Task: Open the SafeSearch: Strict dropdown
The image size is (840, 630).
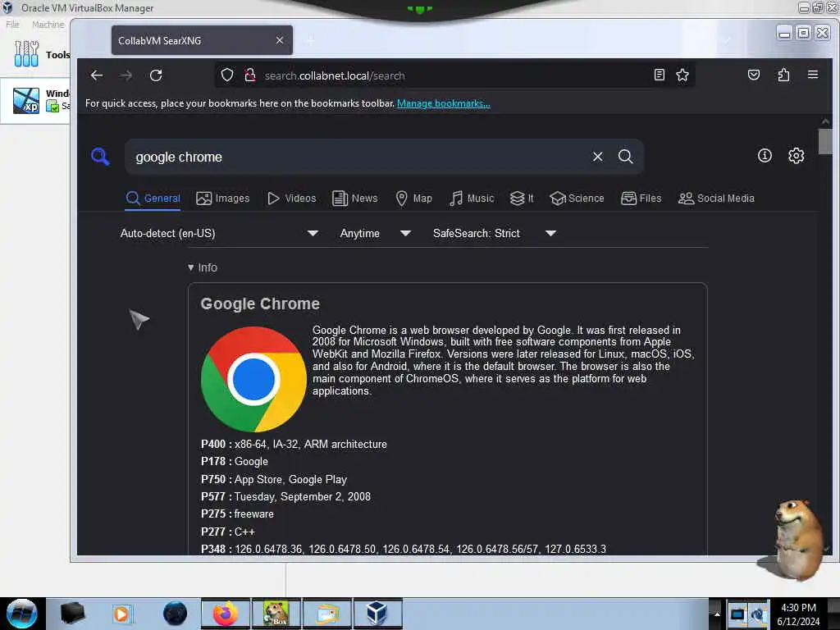Action: pos(494,234)
